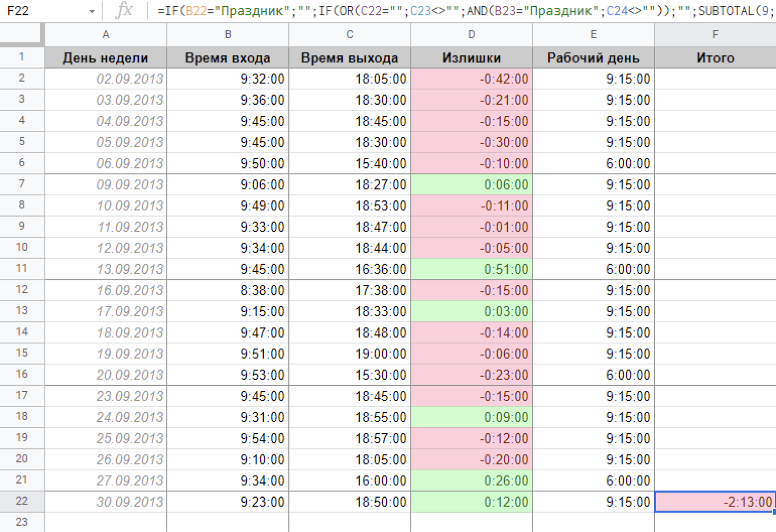Click exit time 16:36:00
Screen dimensions: 776x532
[x=350, y=269]
